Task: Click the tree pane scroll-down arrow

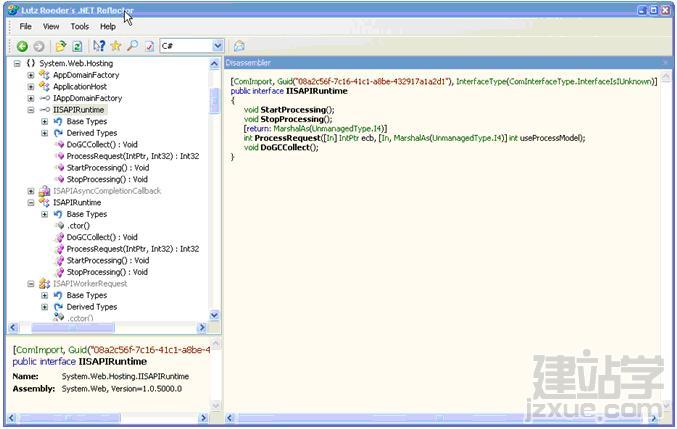Action: tap(215, 315)
